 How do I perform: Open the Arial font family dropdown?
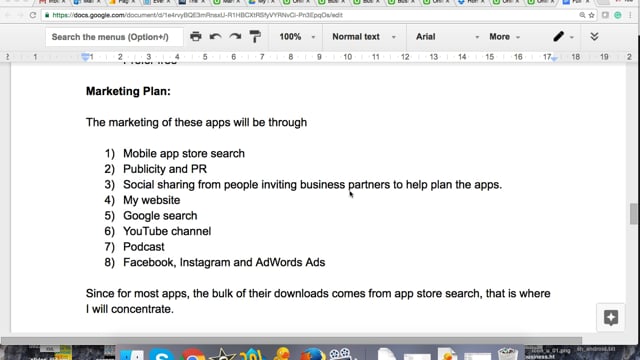(x=447, y=37)
